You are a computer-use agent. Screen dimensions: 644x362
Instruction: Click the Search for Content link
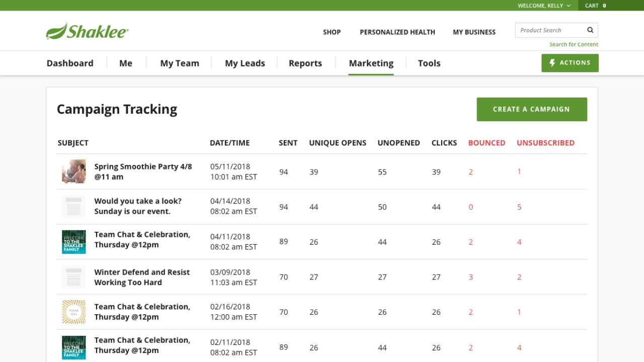(574, 44)
